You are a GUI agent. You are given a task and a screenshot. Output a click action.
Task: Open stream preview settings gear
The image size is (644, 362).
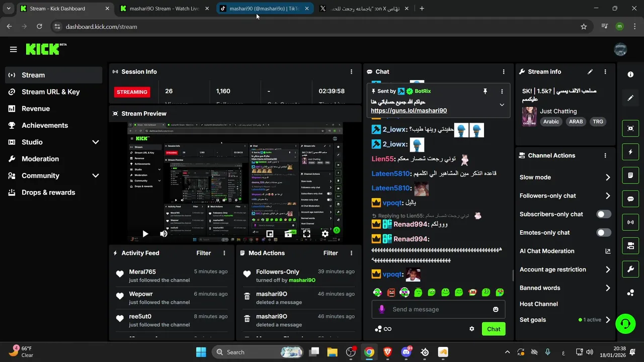325,234
